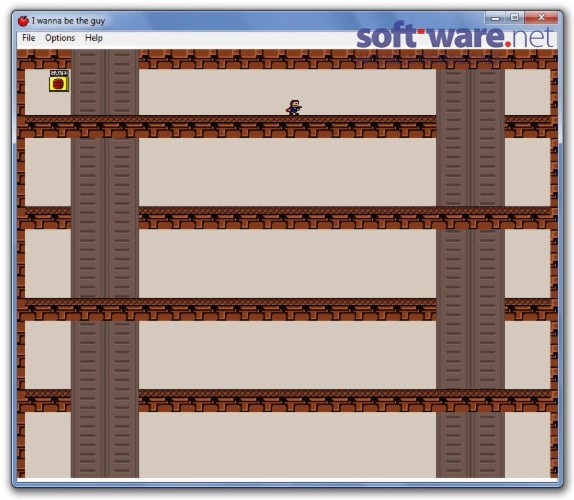Maximize the I wanna be the guy window

coord(515,18)
